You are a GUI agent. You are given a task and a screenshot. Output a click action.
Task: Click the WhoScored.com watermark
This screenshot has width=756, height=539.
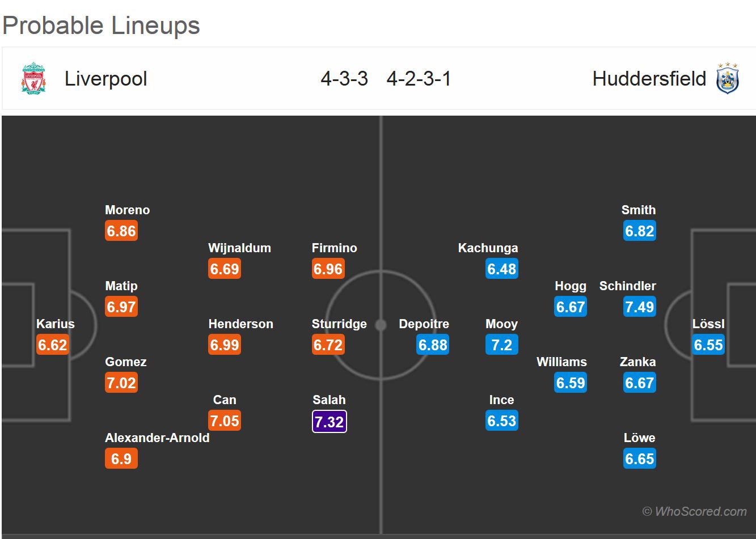tap(694, 511)
